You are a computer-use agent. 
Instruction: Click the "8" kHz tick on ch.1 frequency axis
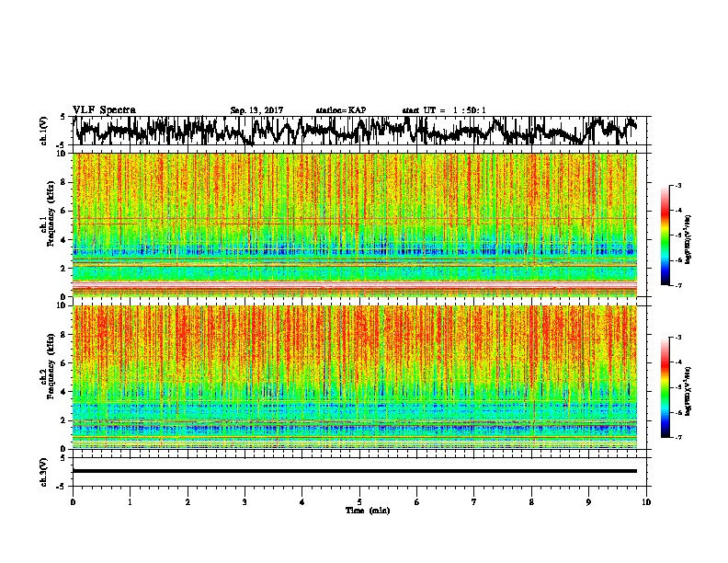tap(63, 182)
